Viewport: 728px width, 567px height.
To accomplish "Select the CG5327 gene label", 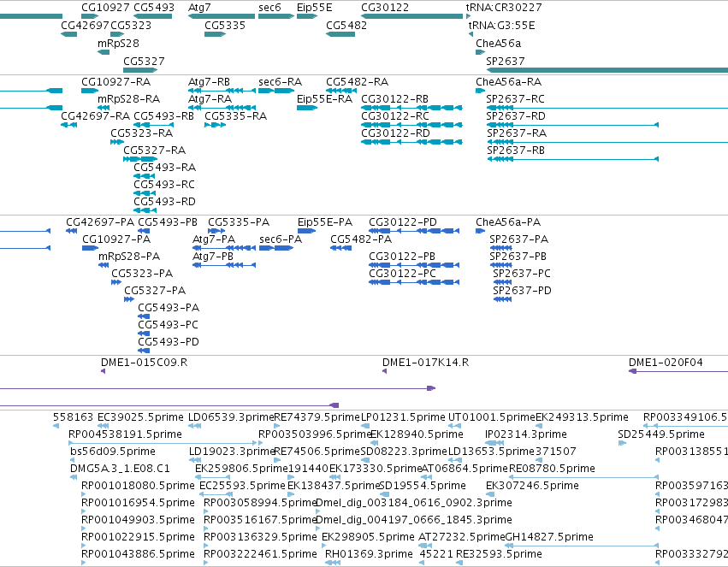I will click(144, 62).
